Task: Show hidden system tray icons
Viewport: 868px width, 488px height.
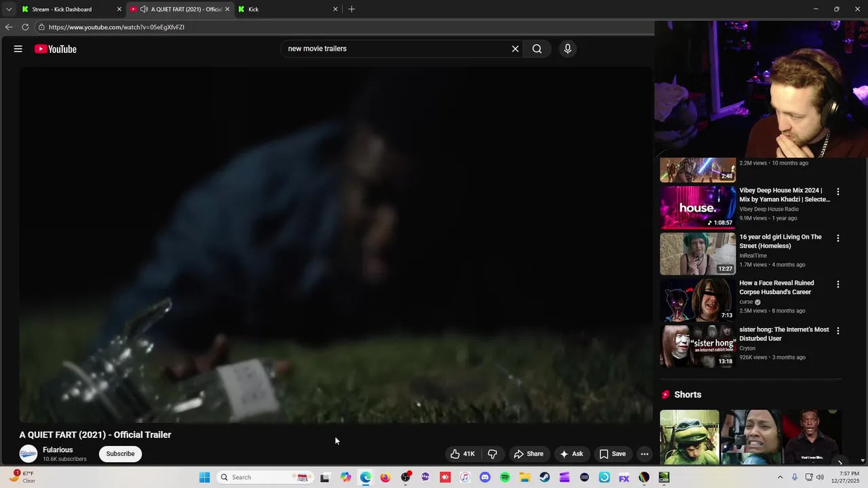Action: point(780,478)
